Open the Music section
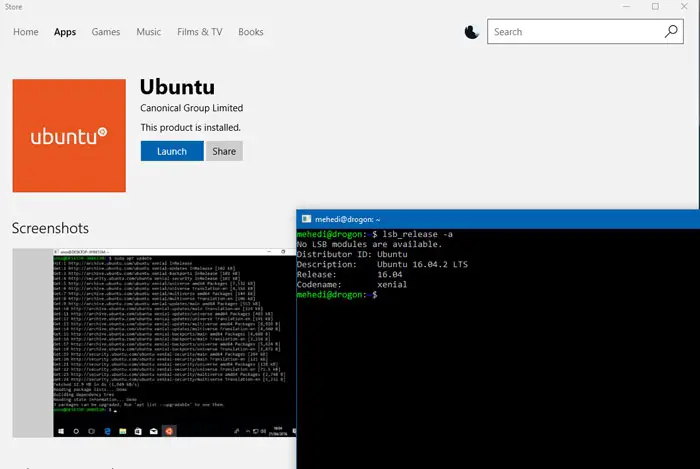 pyautogui.click(x=149, y=32)
